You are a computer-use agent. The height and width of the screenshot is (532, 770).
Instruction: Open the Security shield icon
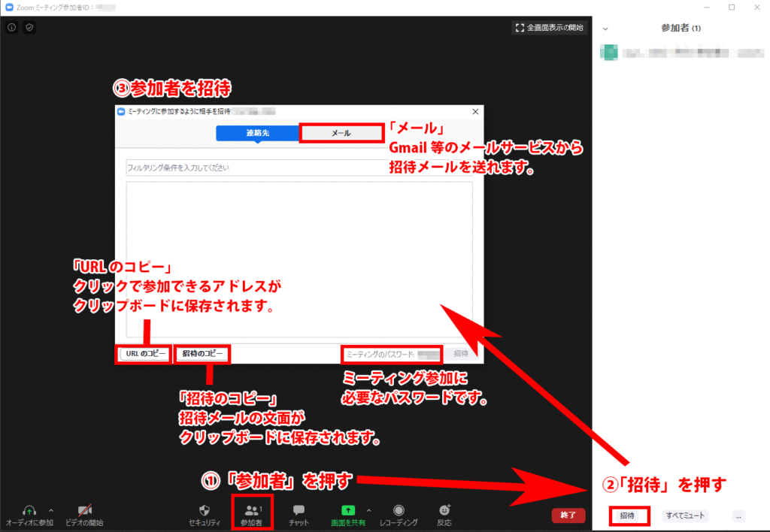pos(205,509)
